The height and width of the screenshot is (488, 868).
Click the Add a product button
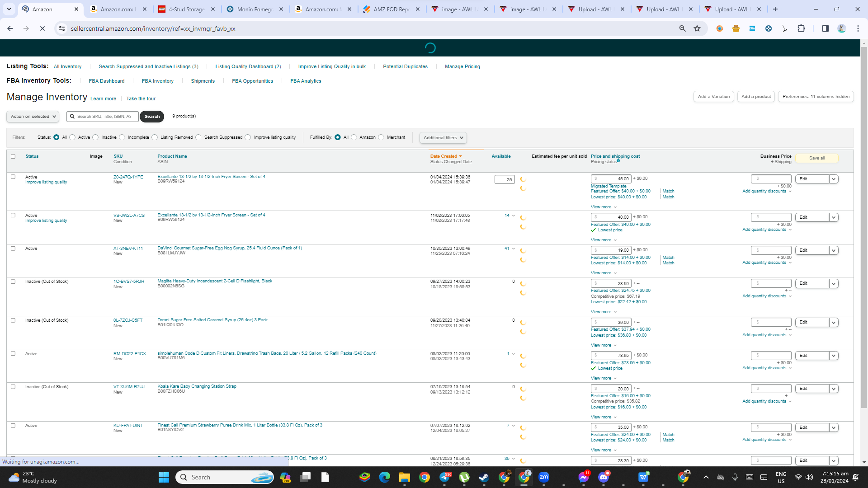[756, 97]
